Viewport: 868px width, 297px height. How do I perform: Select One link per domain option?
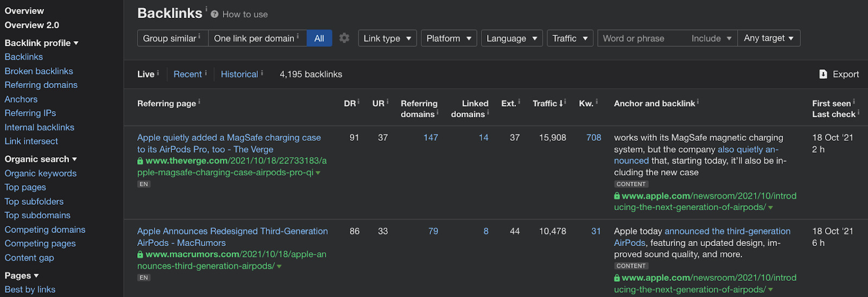[254, 39]
